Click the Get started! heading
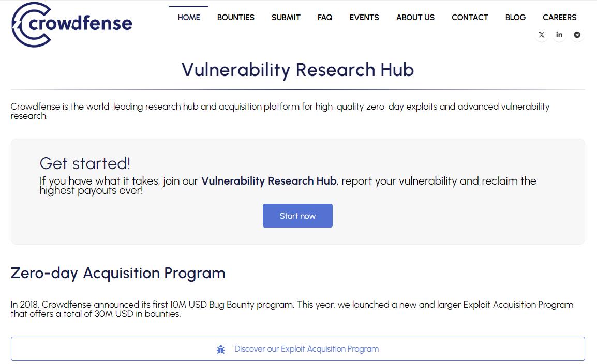 [x=85, y=163]
